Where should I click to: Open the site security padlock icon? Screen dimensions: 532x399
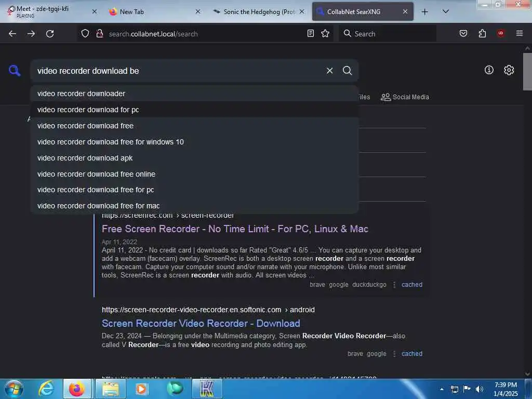click(x=99, y=33)
